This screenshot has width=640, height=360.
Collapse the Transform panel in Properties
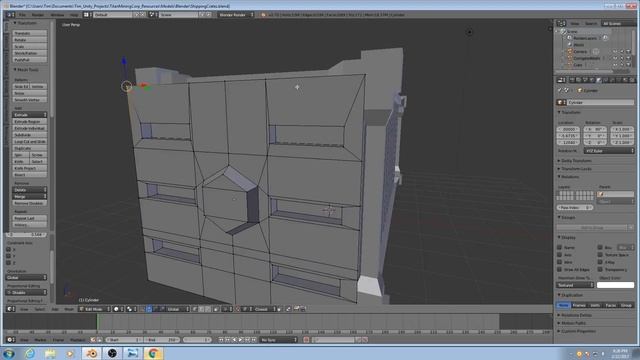click(570, 112)
